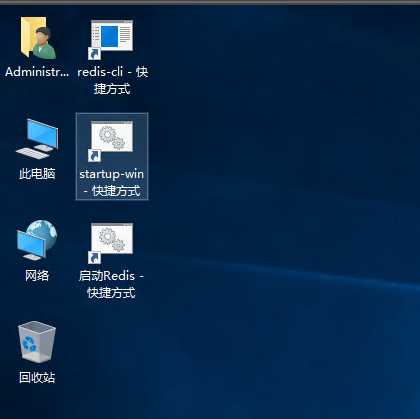Select the Administrator user folder icon
Image resolution: width=420 pixels, height=419 pixels.
37,38
